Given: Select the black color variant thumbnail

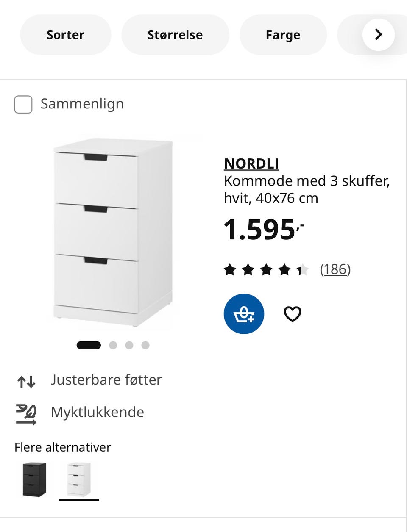Looking at the screenshot, I should [34, 479].
